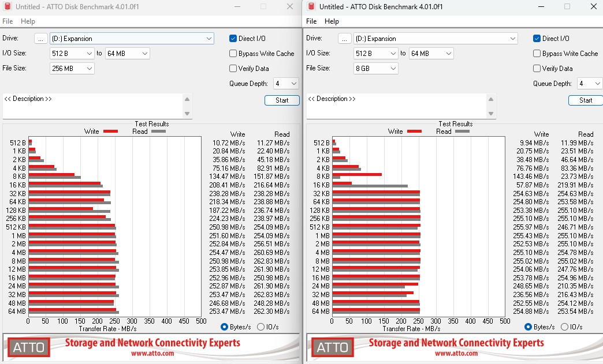Open 512 B I/O size dropdown, right window
Image resolution: width=603 pixels, height=364 pixels.
pyautogui.click(x=376, y=54)
